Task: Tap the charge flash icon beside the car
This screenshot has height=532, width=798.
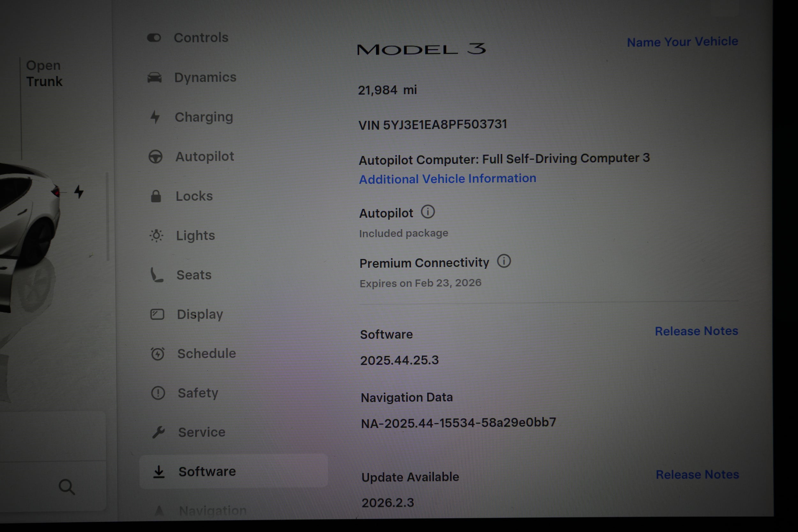Action: [x=79, y=192]
